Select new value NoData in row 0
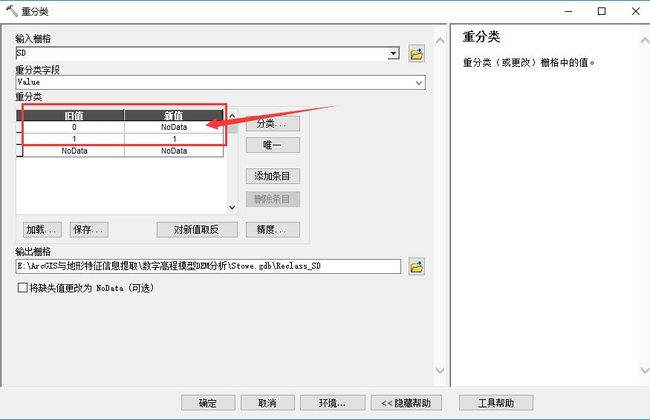Screen dimensions: 650x420 [x=174, y=127]
